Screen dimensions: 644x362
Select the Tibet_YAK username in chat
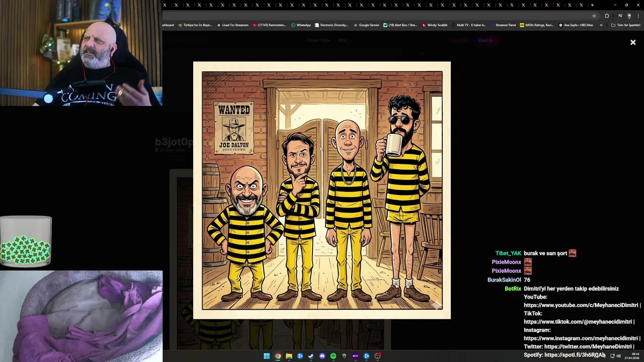coord(508,253)
